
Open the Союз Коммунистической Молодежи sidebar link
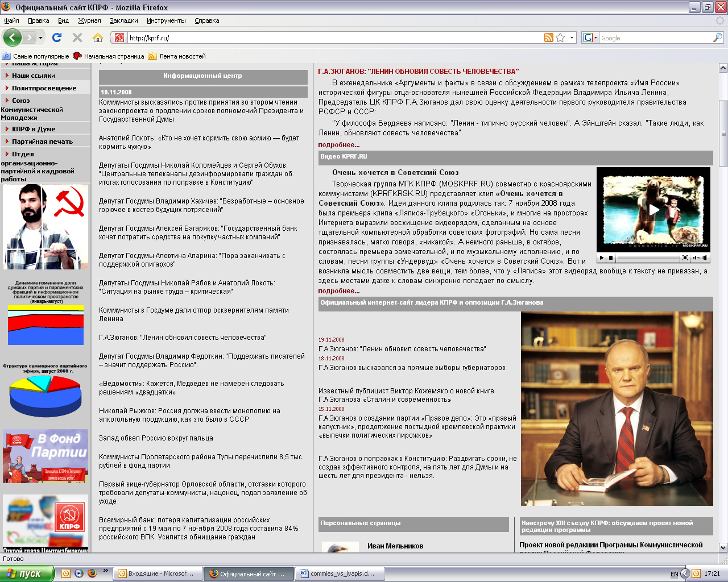[x=32, y=109]
